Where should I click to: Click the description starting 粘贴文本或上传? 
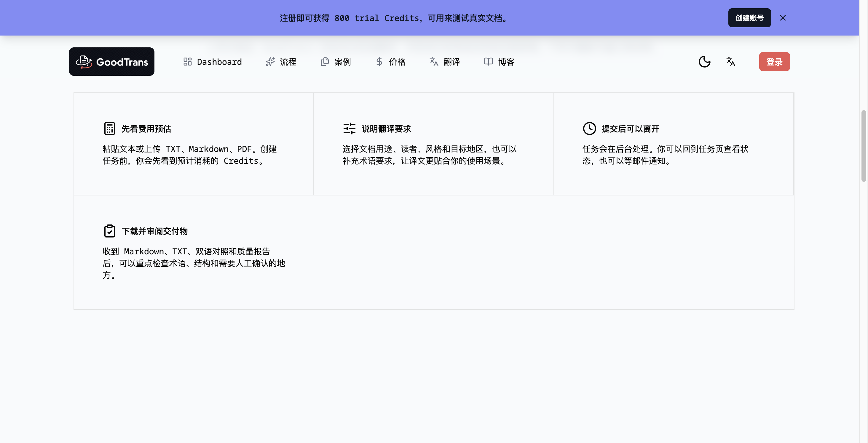click(x=190, y=155)
